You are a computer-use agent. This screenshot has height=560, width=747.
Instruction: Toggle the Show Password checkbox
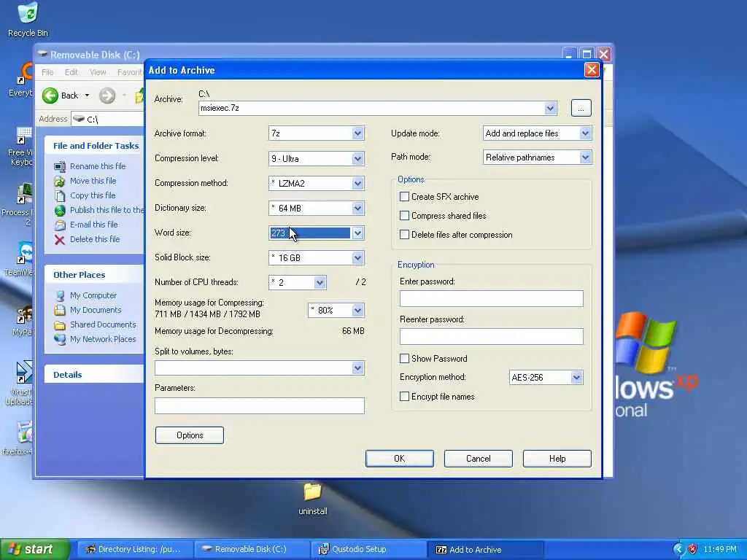(x=404, y=359)
